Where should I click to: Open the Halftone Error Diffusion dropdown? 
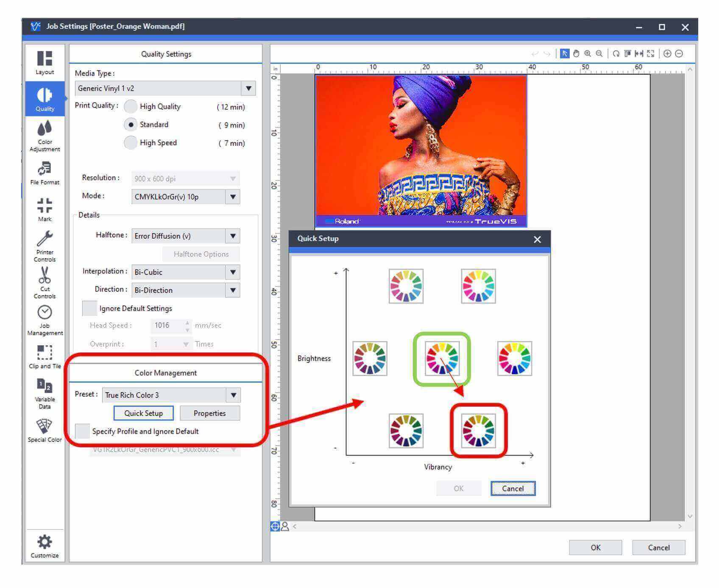pyautogui.click(x=186, y=236)
